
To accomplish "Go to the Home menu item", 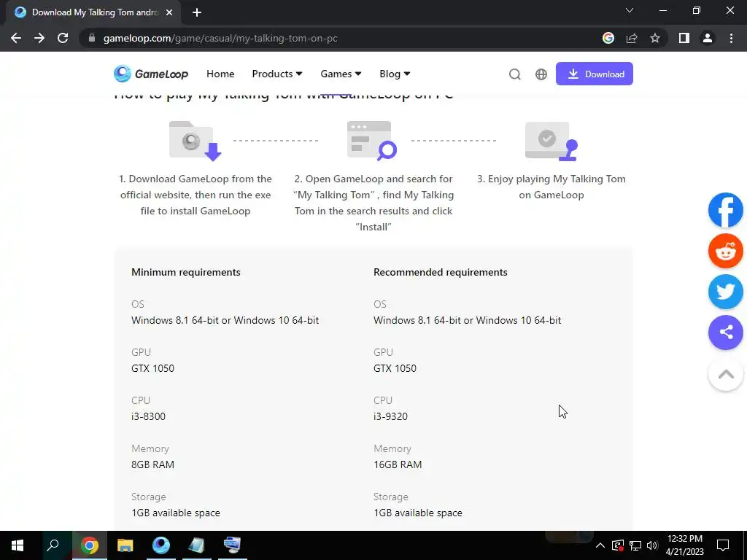I will coord(220,74).
